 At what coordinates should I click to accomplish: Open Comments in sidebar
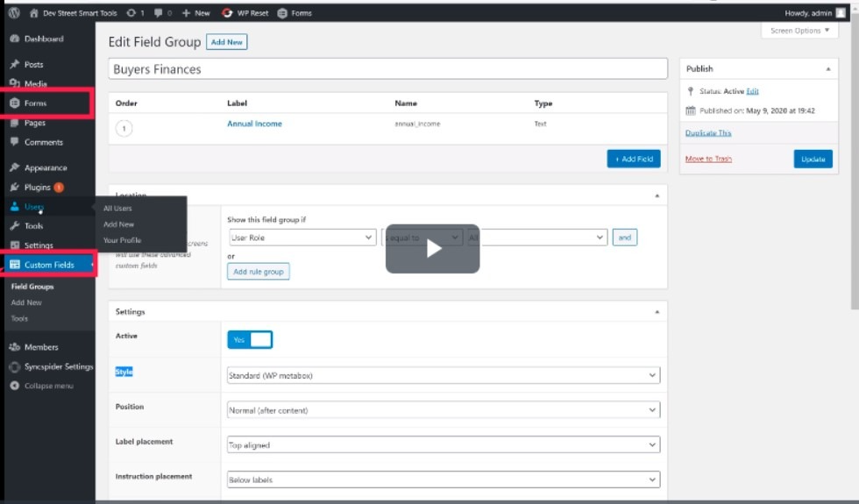pyautogui.click(x=43, y=142)
